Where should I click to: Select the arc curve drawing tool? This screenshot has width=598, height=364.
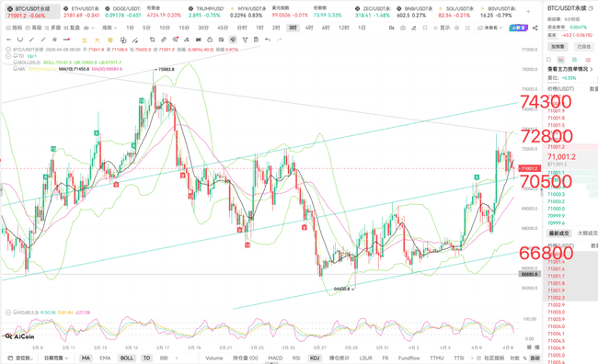point(20,40)
